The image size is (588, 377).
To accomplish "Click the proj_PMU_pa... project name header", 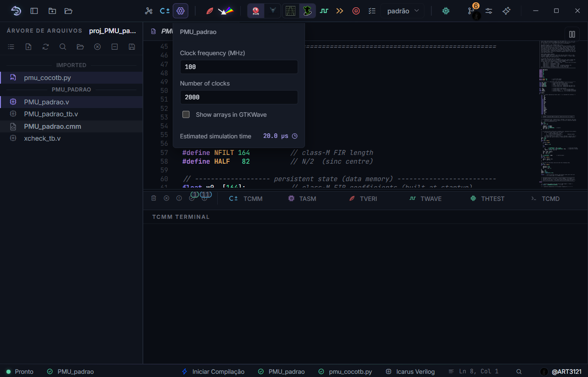I will 113,31.
